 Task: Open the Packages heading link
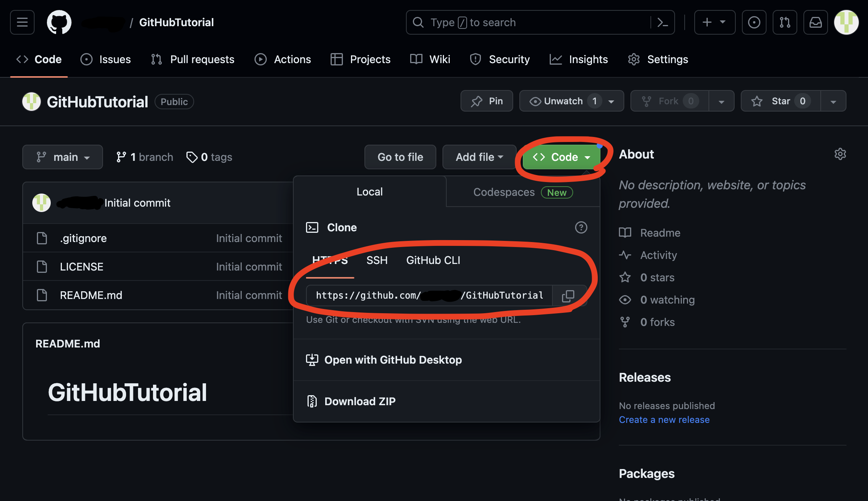[x=647, y=474]
